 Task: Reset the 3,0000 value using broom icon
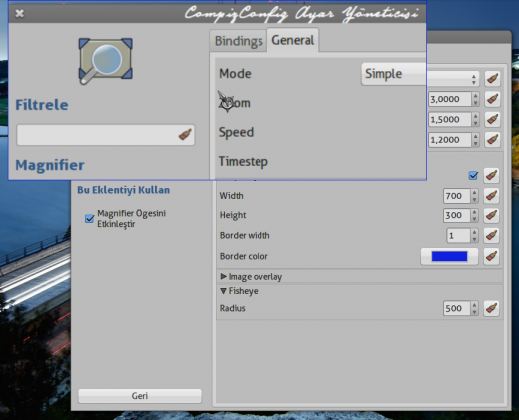tap(492, 99)
